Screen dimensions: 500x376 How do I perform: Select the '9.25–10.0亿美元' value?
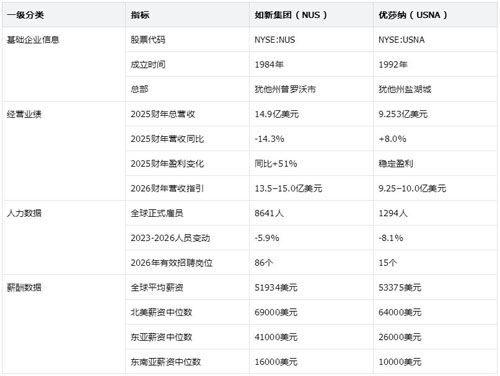pyautogui.click(x=412, y=188)
